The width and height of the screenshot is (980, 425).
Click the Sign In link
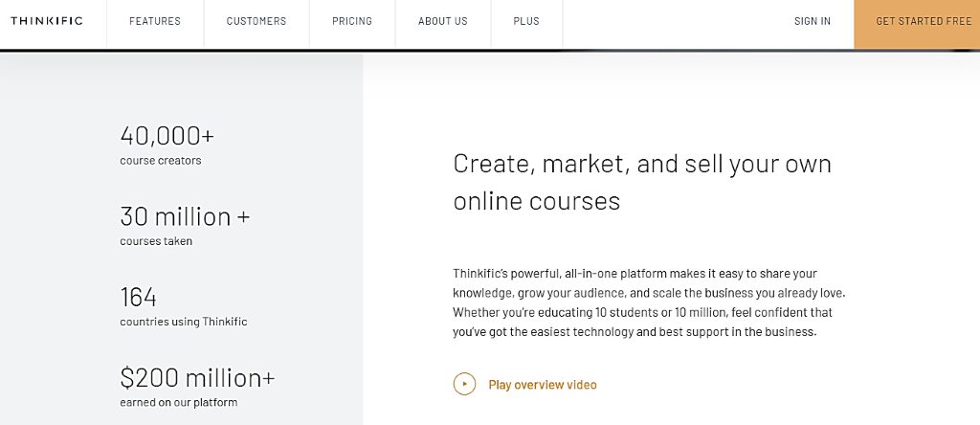tap(813, 21)
